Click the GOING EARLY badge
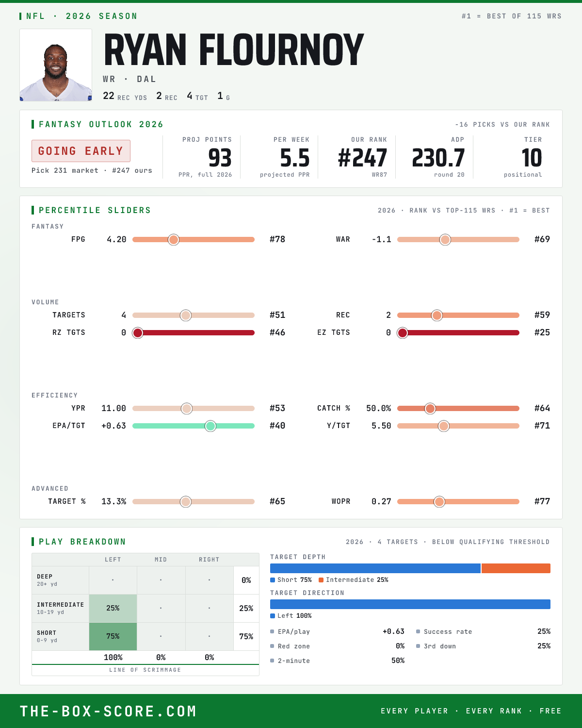The width and height of the screenshot is (582, 728). click(x=81, y=151)
